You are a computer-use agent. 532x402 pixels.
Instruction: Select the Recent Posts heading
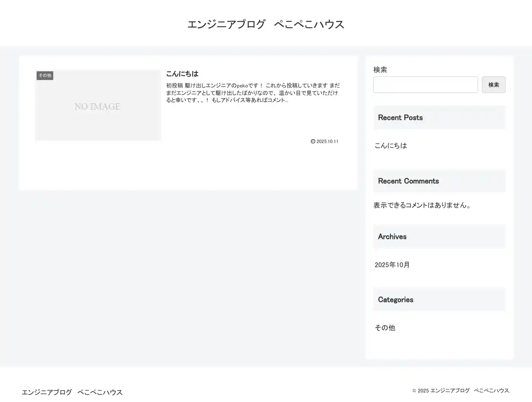[400, 117]
